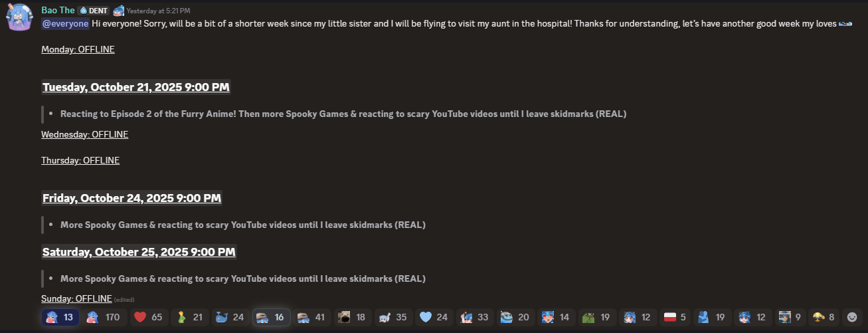Click the frog reaction showing 19
Viewport: 868px width, 333px height.
[x=596, y=317]
